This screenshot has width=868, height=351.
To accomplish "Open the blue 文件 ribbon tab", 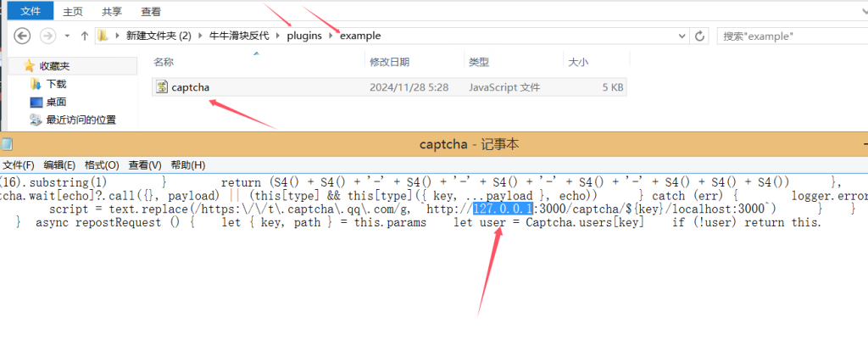I will [x=30, y=12].
